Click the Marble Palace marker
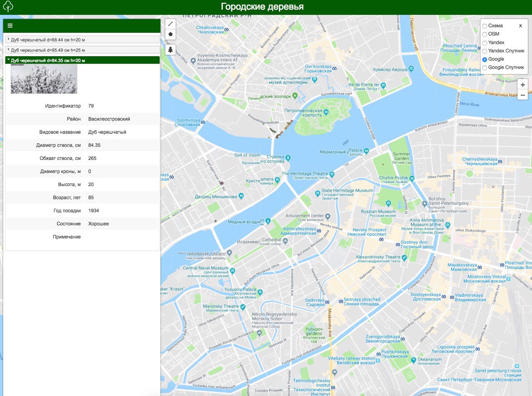Viewport: 532px width, 396px height. pyautogui.click(x=366, y=151)
